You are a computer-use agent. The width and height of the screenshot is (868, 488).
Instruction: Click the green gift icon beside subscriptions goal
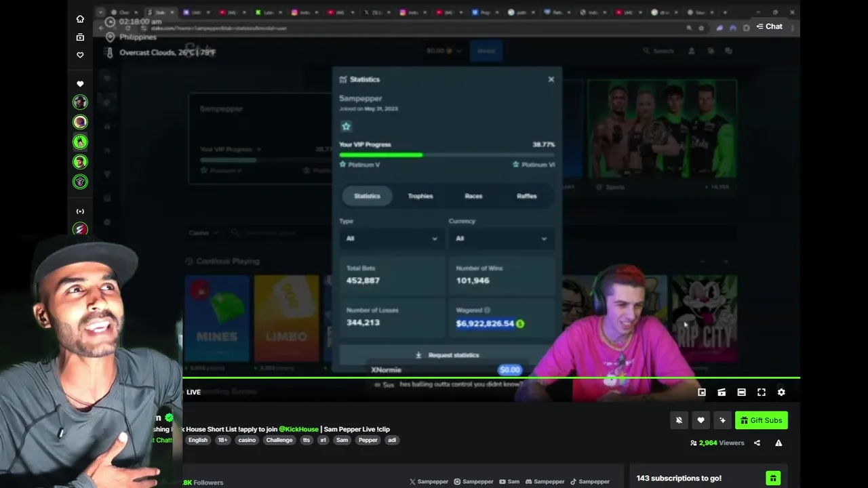point(773,479)
